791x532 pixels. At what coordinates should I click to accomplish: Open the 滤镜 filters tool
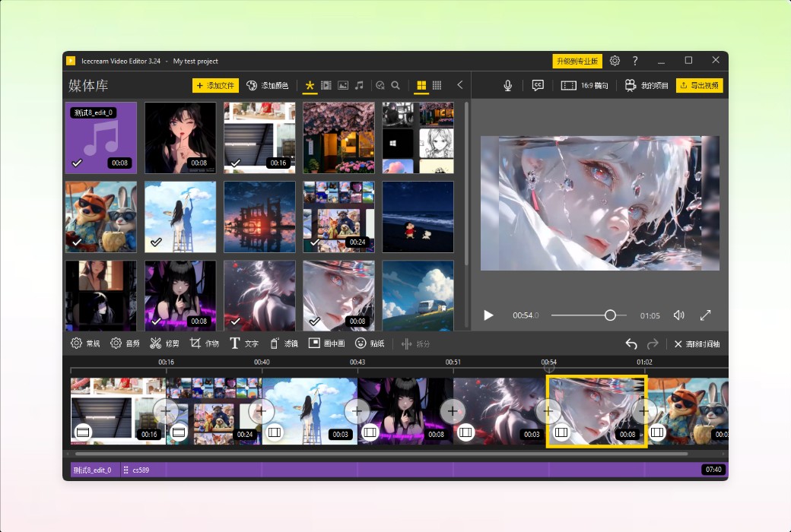(283, 344)
